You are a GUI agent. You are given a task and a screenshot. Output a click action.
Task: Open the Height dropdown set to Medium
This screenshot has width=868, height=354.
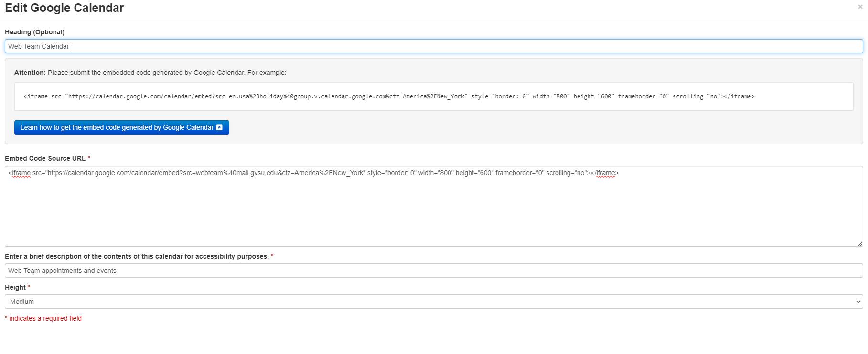pyautogui.click(x=430, y=302)
